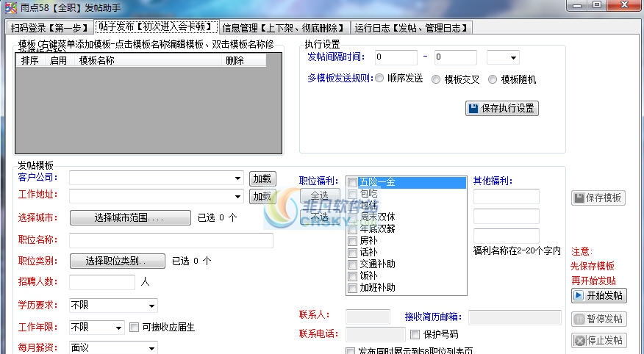Click 全选 benefits button
Screen dimensions: 644x354
[x=320, y=195]
